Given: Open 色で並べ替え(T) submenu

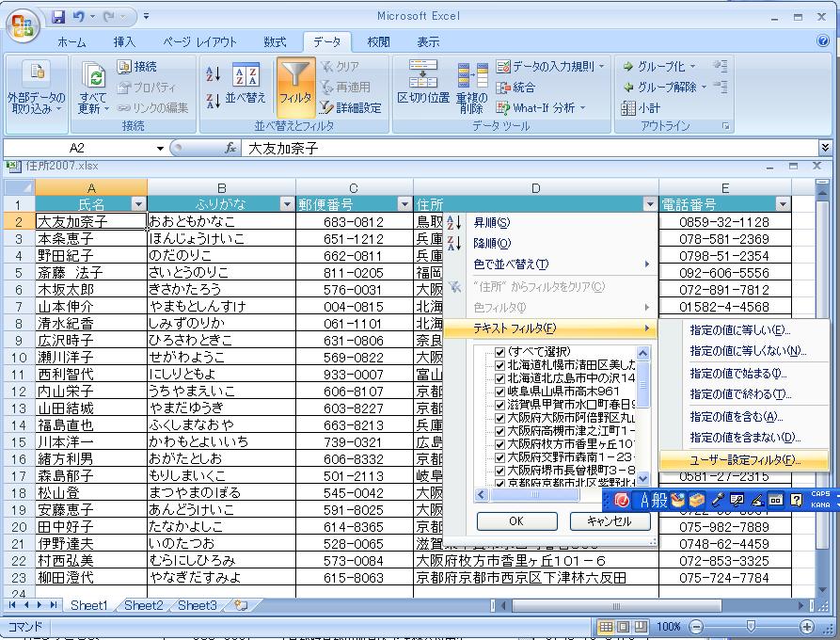Looking at the screenshot, I should 550,264.
